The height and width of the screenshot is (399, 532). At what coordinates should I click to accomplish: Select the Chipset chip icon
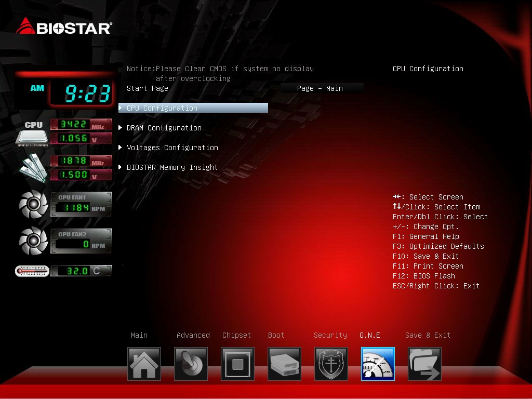click(x=237, y=364)
